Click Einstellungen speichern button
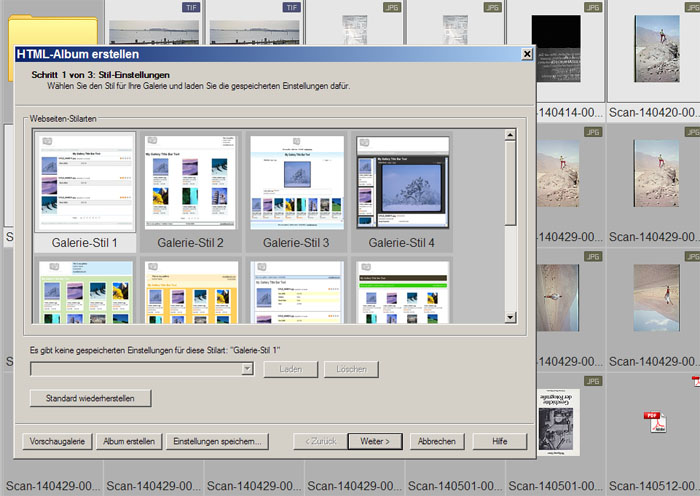The height and width of the screenshot is (496, 700). pos(217,441)
